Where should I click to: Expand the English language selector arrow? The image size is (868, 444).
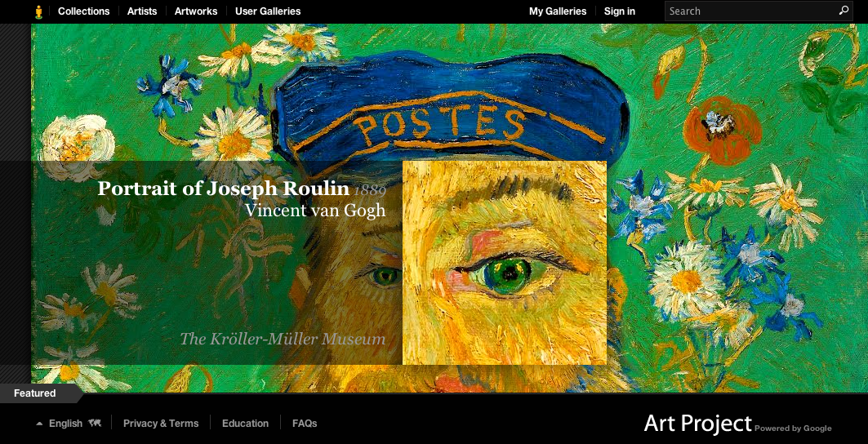pos(39,424)
